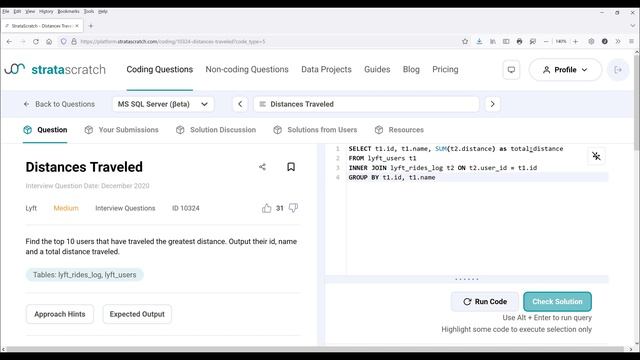Screen dimensions: 640x360
Task: Go to the next question arrow
Action: tap(492, 104)
